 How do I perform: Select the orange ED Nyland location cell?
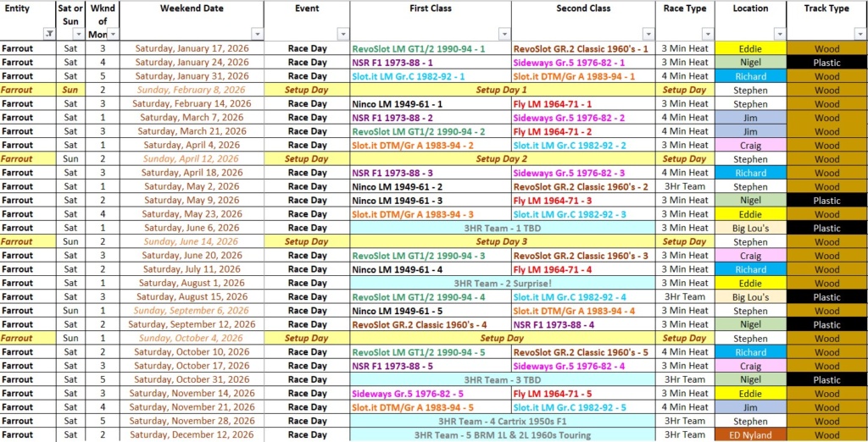pos(750,435)
